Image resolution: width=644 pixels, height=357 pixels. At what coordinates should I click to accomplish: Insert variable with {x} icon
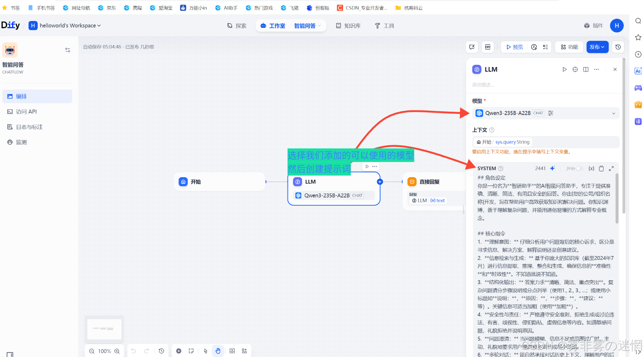[x=591, y=168]
